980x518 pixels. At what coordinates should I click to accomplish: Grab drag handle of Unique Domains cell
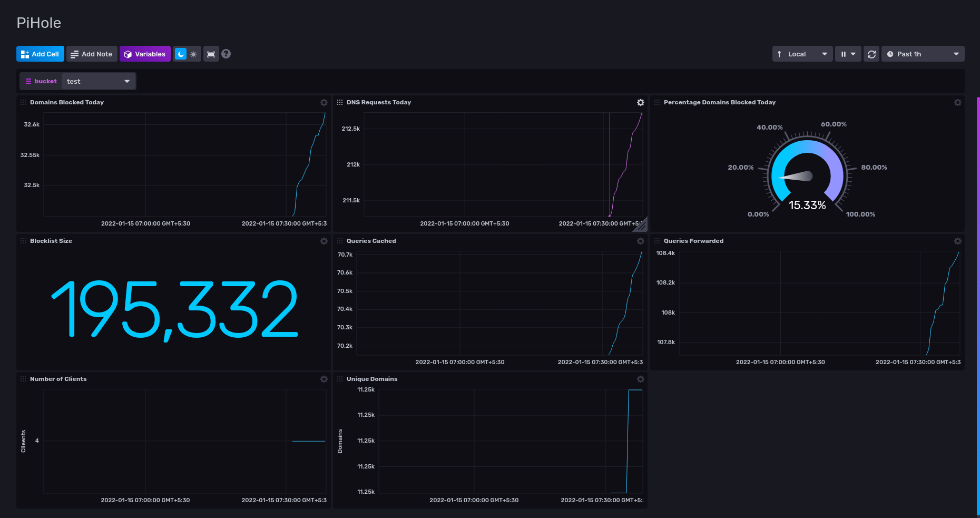[340, 379]
